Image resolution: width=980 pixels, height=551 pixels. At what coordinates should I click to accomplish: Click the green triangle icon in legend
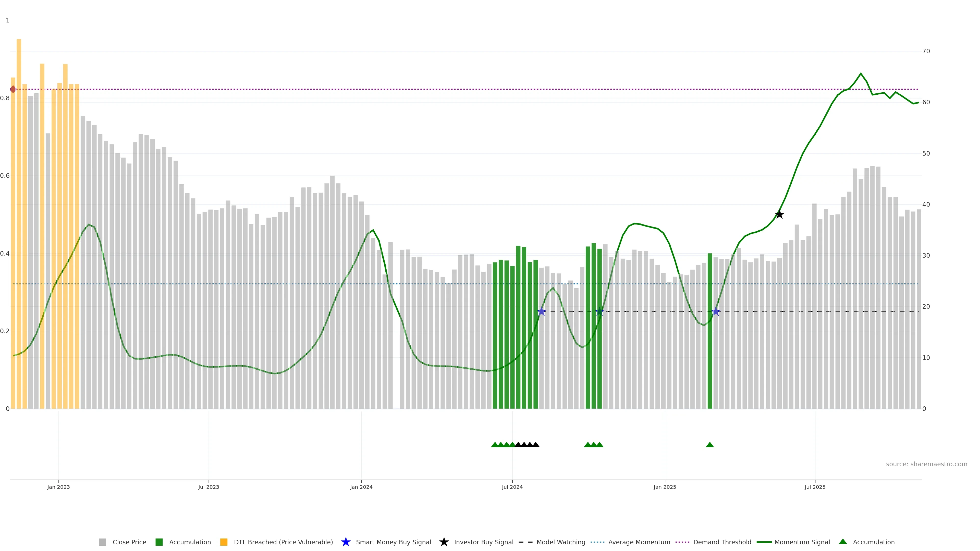(x=843, y=542)
